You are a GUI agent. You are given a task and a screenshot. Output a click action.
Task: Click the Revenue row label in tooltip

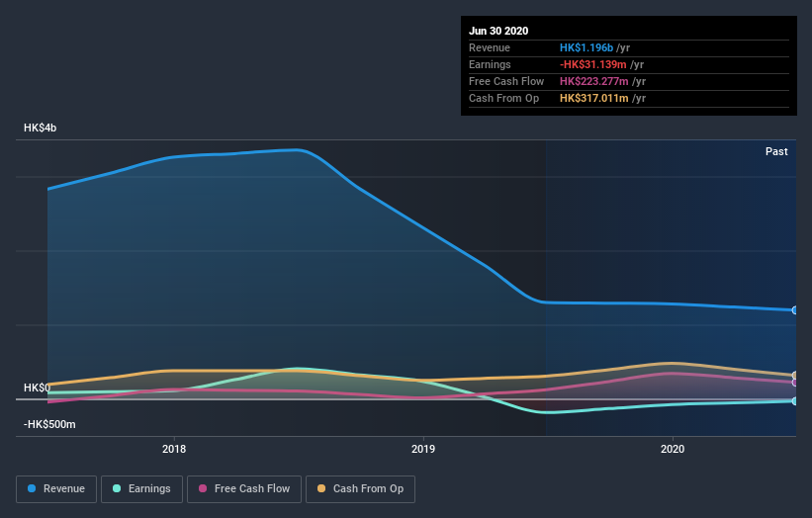click(490, 47)
